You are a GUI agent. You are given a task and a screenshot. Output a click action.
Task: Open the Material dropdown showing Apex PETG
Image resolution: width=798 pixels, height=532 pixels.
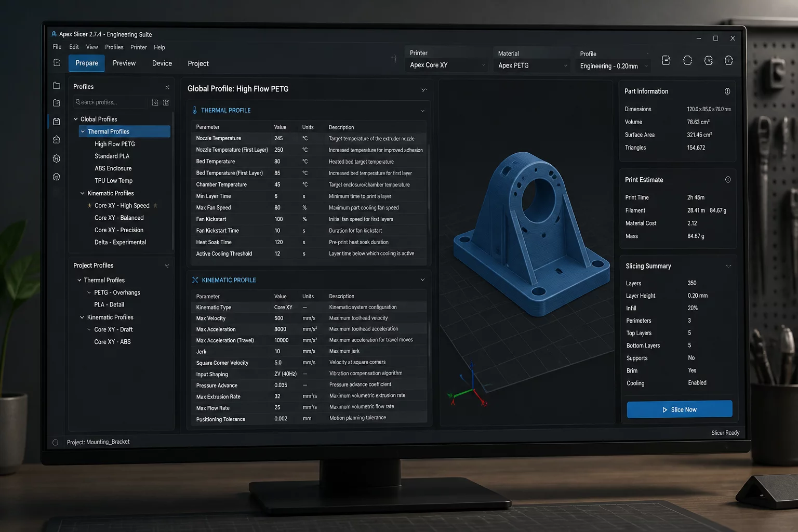point(533,65)
